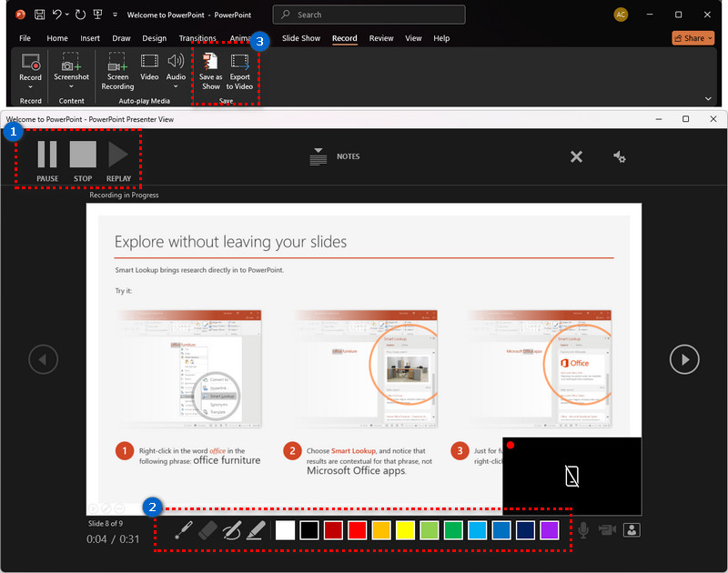Switch to the Slide Show tab
The width and height of the screenshot is (728, 573).
tap(301, 38)
